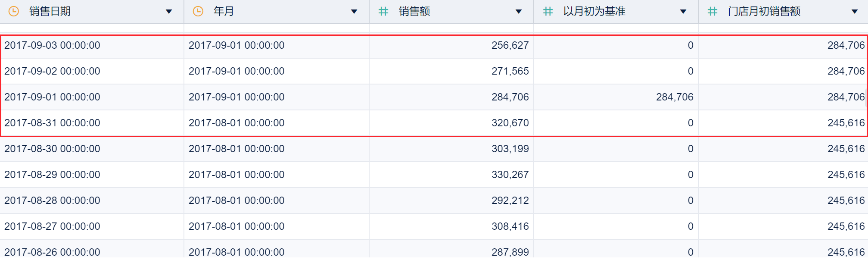Select the 2017-08-31 sales date cell
This screenshot has height=263, width=868.
tap(52, 123)
